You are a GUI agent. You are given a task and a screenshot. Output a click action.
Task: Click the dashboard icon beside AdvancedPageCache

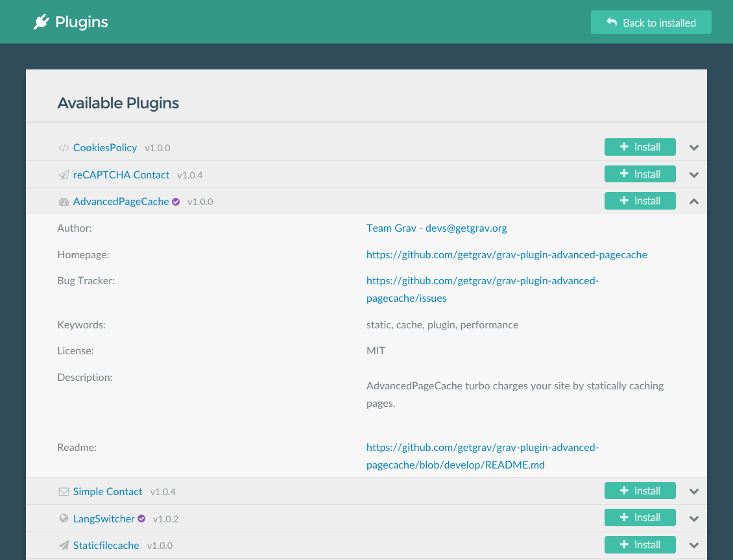pyautogui.click(x=64, y=202)
